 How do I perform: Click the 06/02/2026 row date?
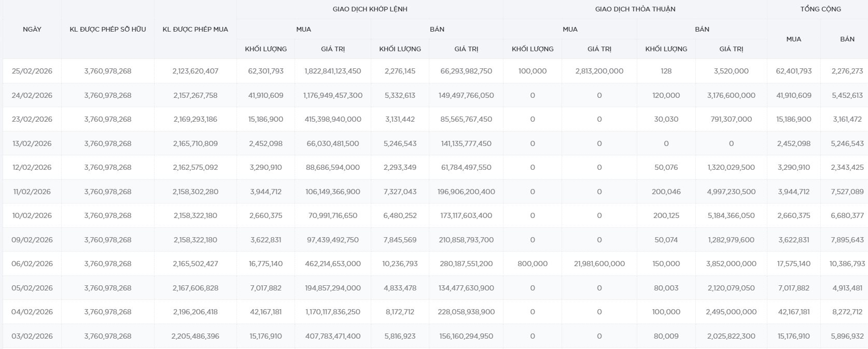[32, 264]
